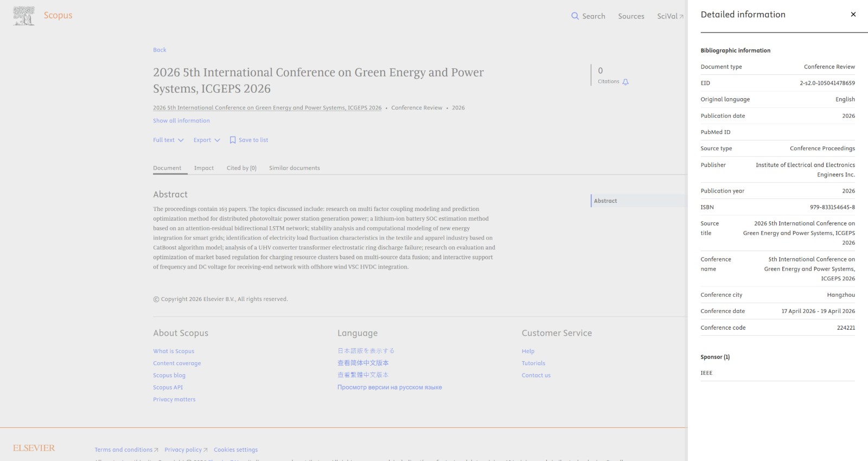Expand the Full text dropdown

[168, 140]
